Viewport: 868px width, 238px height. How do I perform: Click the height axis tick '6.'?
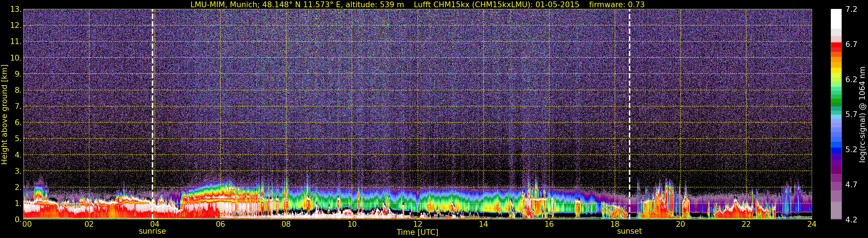click(18, 122)
